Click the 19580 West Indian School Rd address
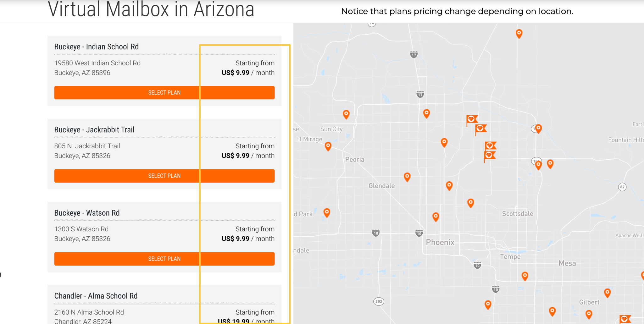The width and height of the screenshot is (644, 324). 97,63
